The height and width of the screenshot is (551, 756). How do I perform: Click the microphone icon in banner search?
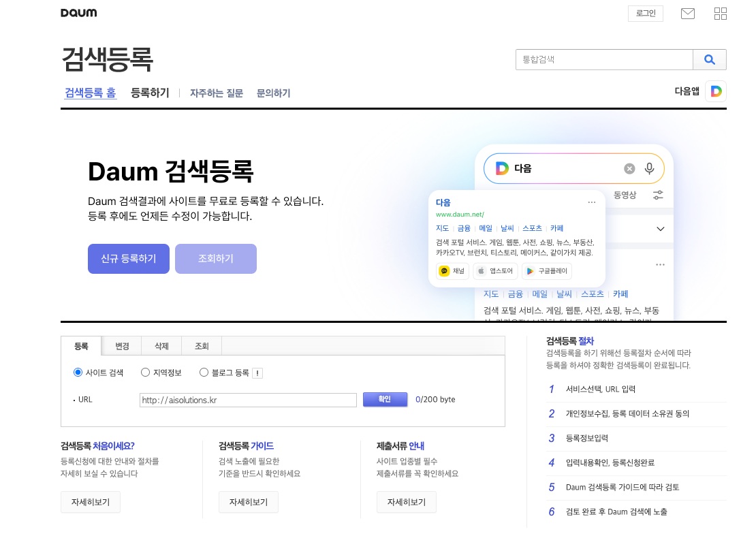pyautogui.click(x=650, y=168)
